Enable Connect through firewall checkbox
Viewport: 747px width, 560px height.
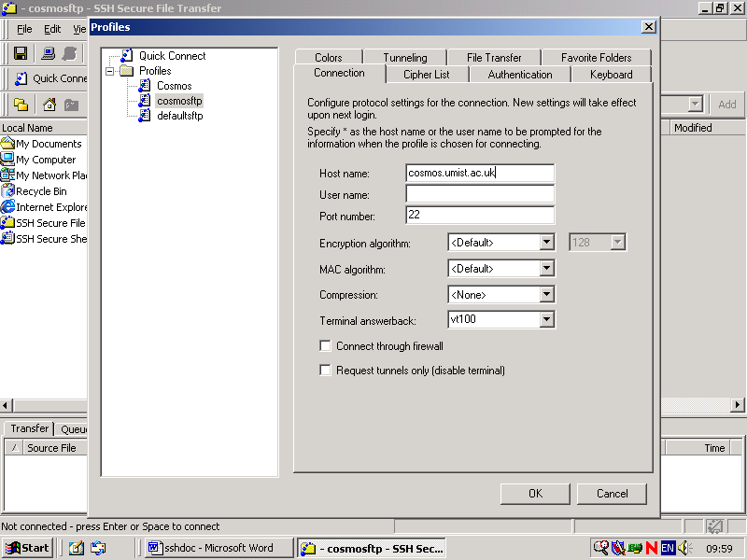pyautogui.click(x=326, y=346)
